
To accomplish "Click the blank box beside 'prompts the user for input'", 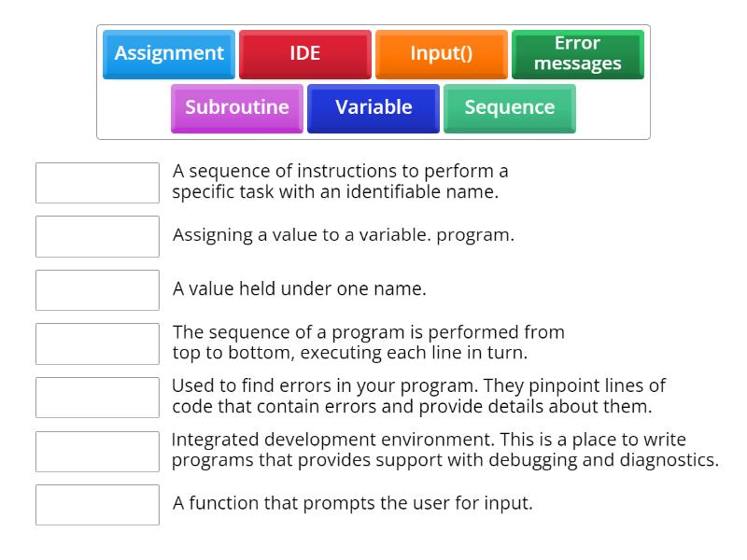I will (x=97, y=505).
